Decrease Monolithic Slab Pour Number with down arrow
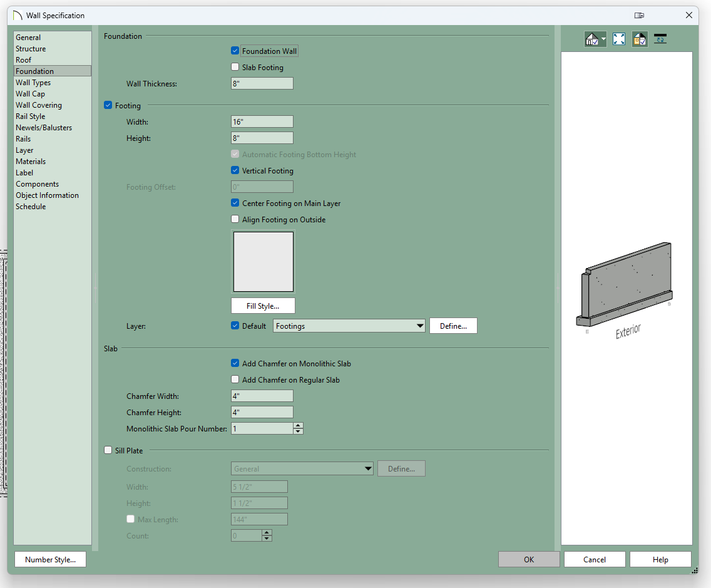Screen dimensions: 711x588 [x=298, y=431]
